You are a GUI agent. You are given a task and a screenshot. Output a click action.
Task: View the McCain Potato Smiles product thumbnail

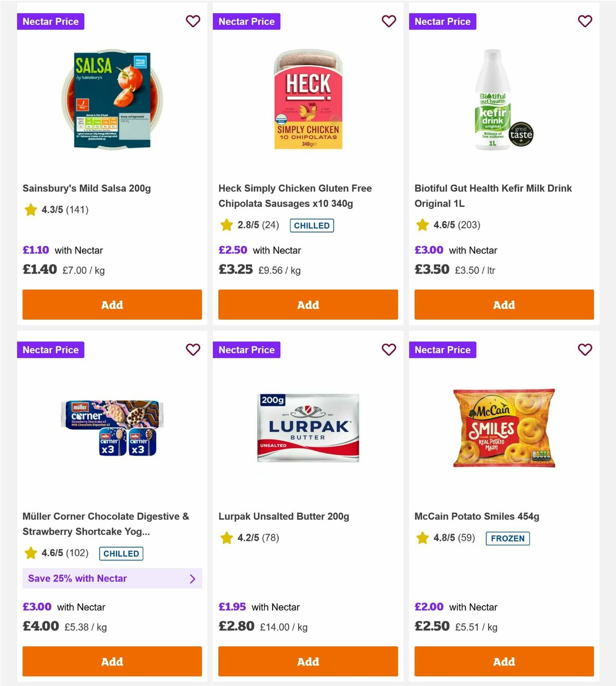(x=504, y=427)
